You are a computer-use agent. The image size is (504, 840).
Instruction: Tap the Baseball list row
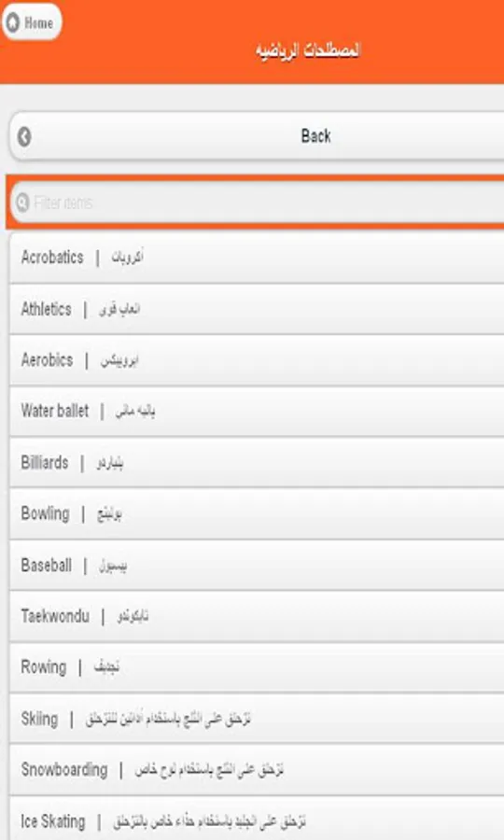coord(257,566)
